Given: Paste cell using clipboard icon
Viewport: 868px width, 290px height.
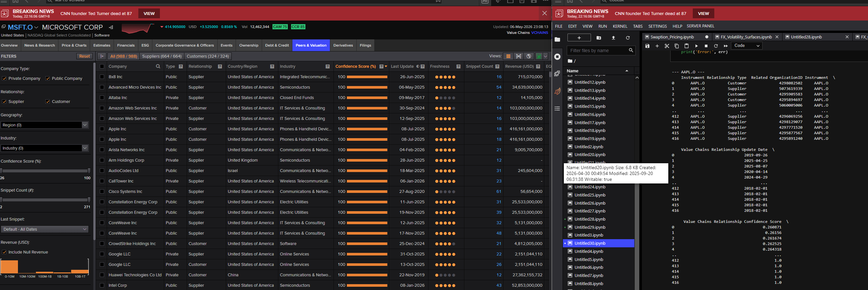Looking at the screenshot, I should pos(686,46).
